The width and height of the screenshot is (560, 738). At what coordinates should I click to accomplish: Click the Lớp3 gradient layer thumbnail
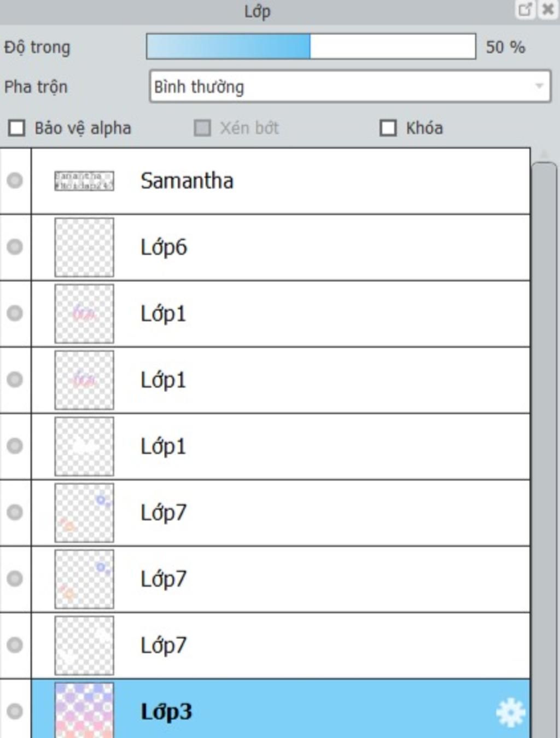(84, 710)
